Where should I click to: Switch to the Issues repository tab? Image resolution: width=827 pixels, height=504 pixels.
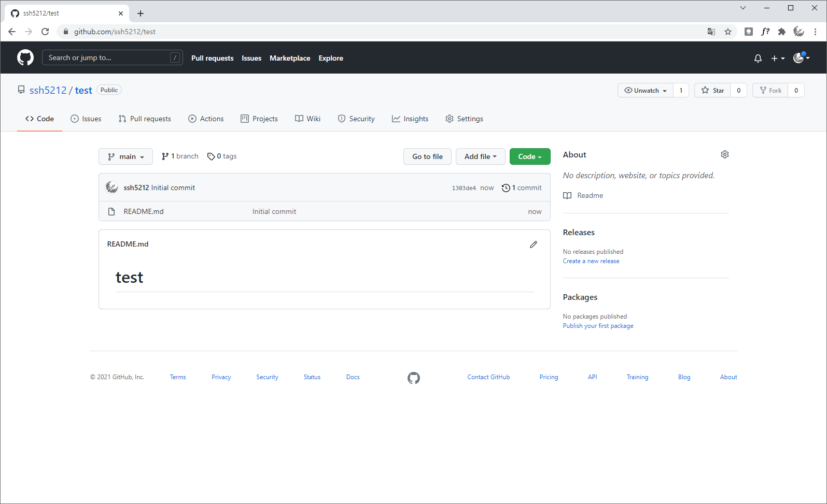(x=86, y=119)
